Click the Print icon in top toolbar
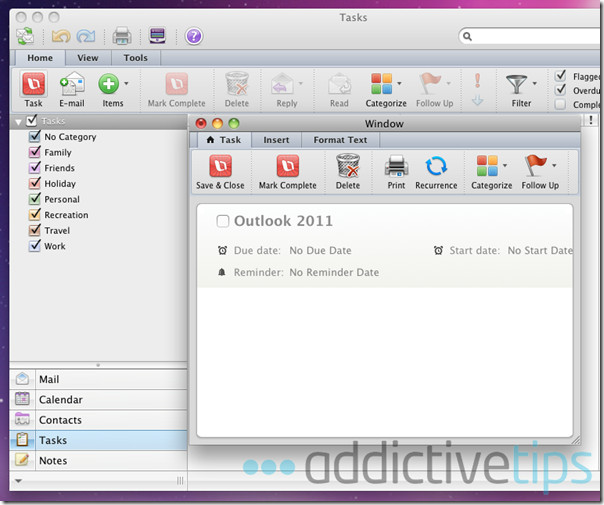The image size is (604, 505). click(122, 36)
